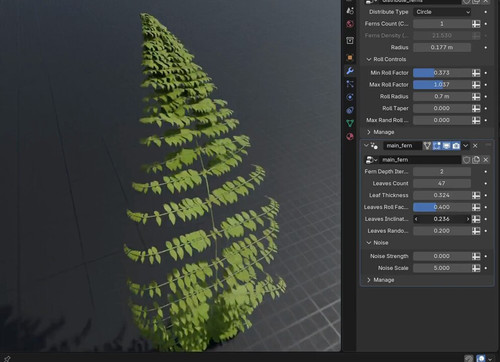
Task: Toggle attribute input for Max Roll Factor
Action: pos(476,85)
